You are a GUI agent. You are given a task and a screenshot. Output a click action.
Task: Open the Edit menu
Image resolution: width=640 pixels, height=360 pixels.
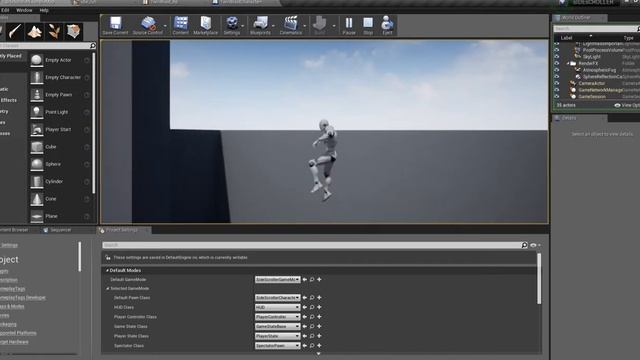click(x=5, y=10)
